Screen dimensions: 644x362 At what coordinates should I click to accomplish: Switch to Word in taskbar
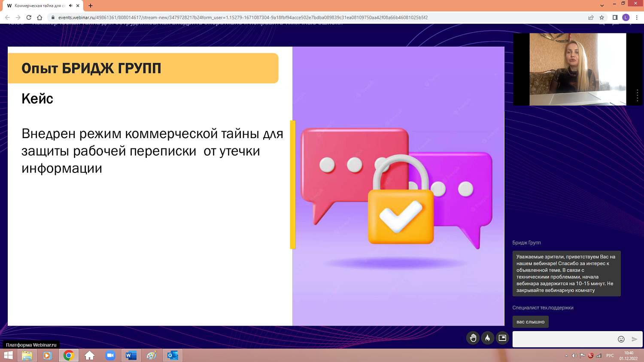[131, 355]
